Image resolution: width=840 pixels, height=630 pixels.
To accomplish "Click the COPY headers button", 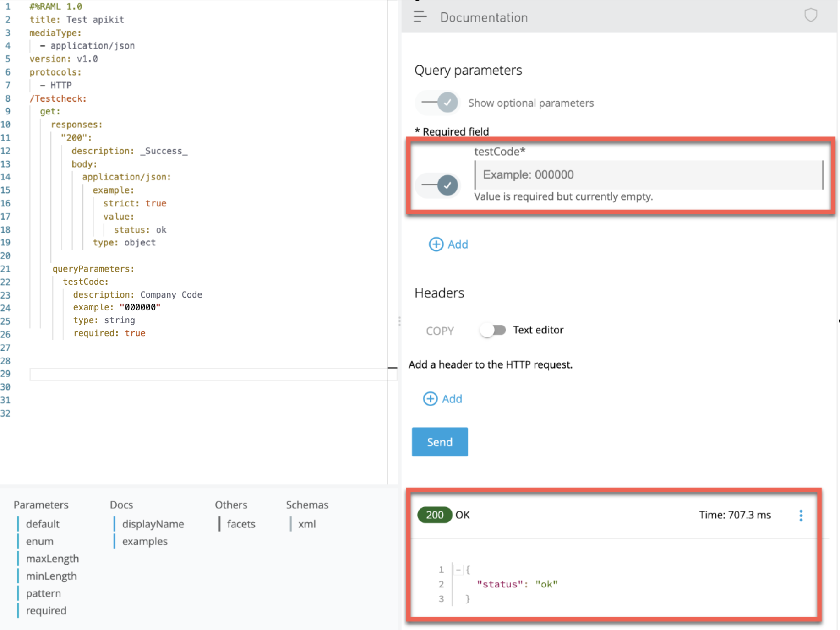I will [440, 331].
